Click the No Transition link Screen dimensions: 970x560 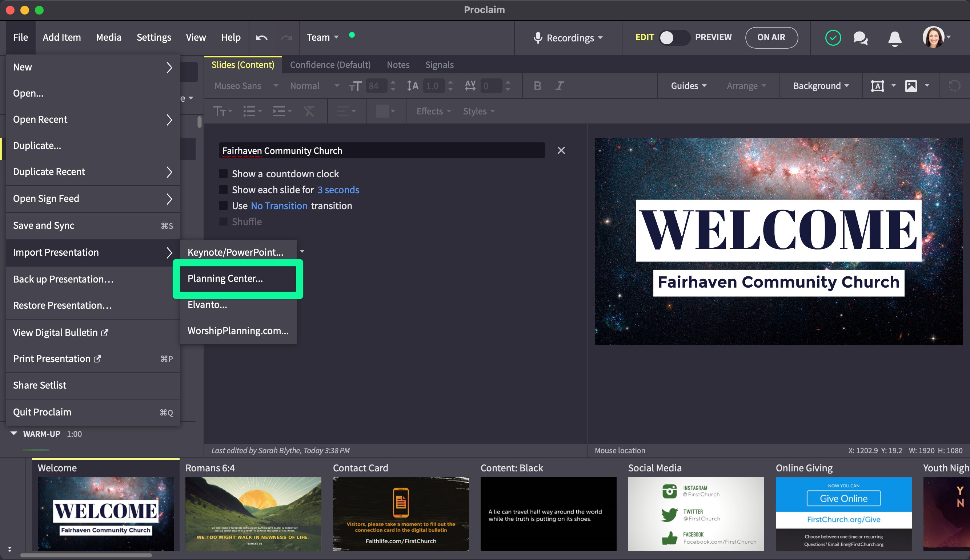click(x=279, y=206)
